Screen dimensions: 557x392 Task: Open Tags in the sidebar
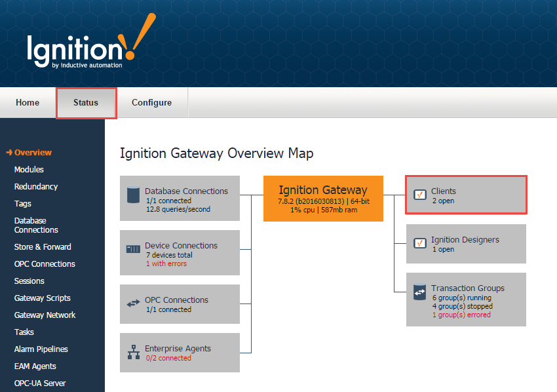tap(23, 204)
